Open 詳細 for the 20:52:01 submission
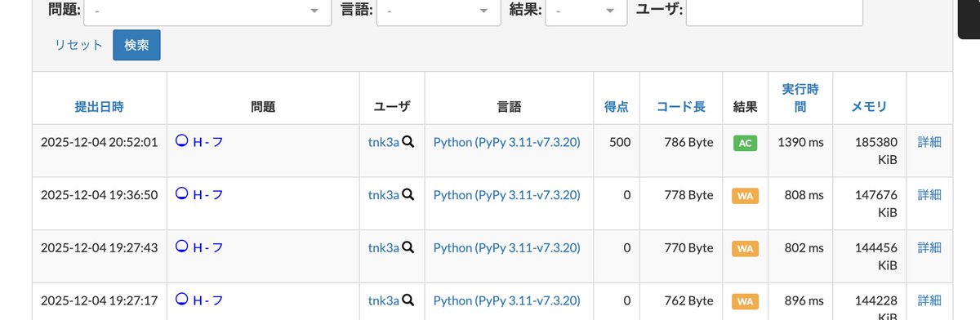 tap(929, 142)
